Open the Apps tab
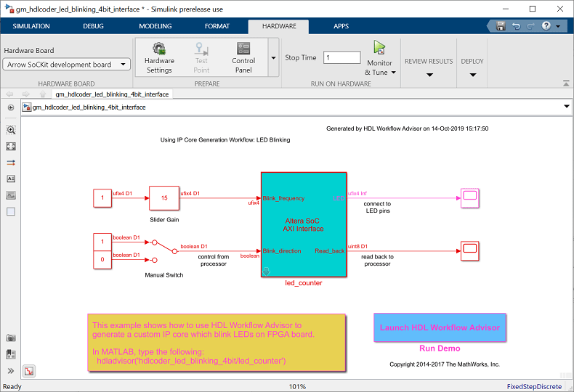 (341, 26)
